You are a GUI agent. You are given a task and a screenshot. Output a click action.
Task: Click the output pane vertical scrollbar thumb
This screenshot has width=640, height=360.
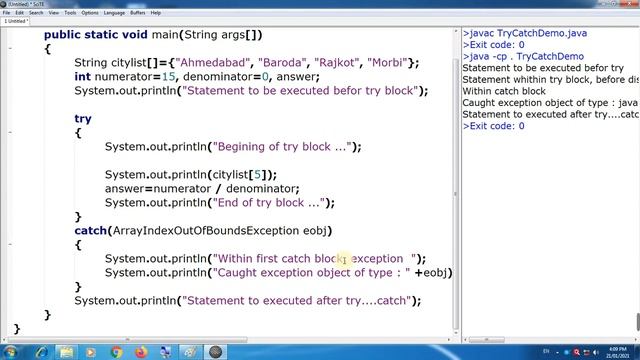click(638, 322)
